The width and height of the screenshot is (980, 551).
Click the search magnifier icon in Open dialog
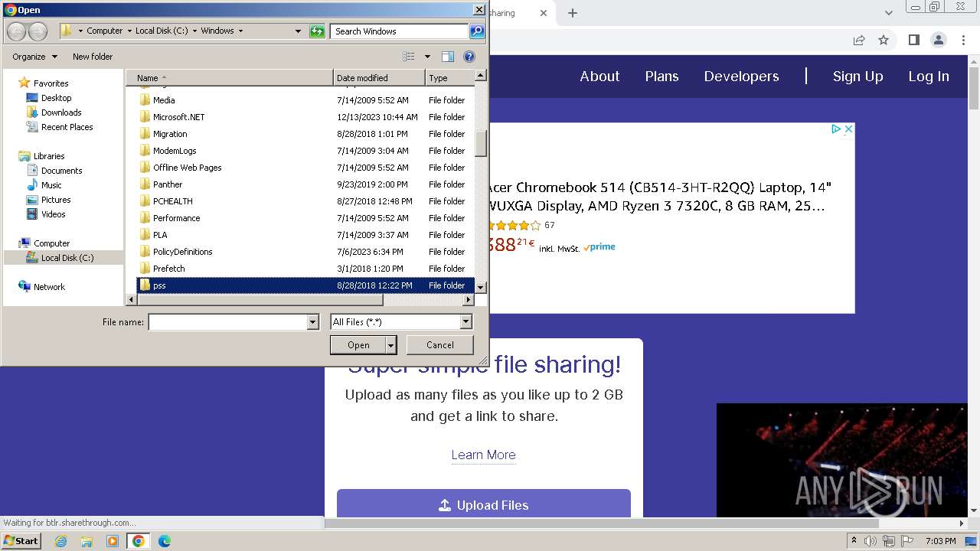point(477,31)
